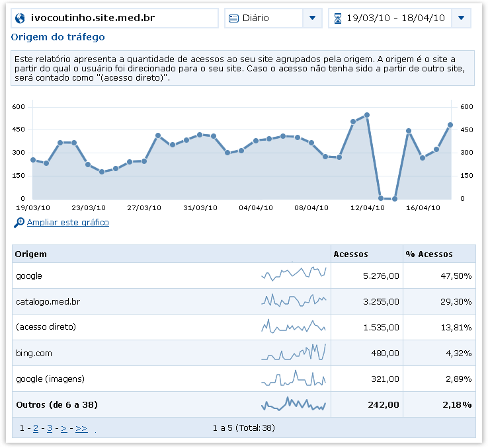Go to page 2 of results
This screenshot has height=448, width=488.
tap(36, 428)
